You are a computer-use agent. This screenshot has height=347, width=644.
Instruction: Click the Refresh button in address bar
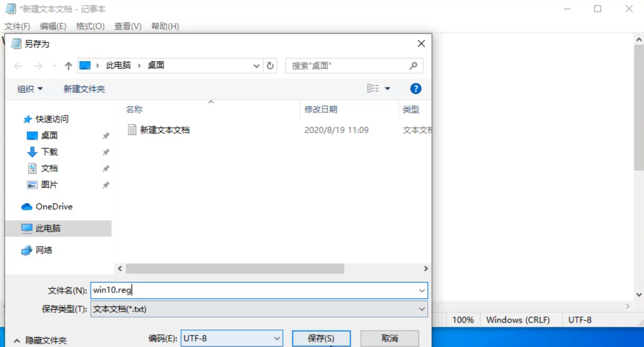[270, 66]
